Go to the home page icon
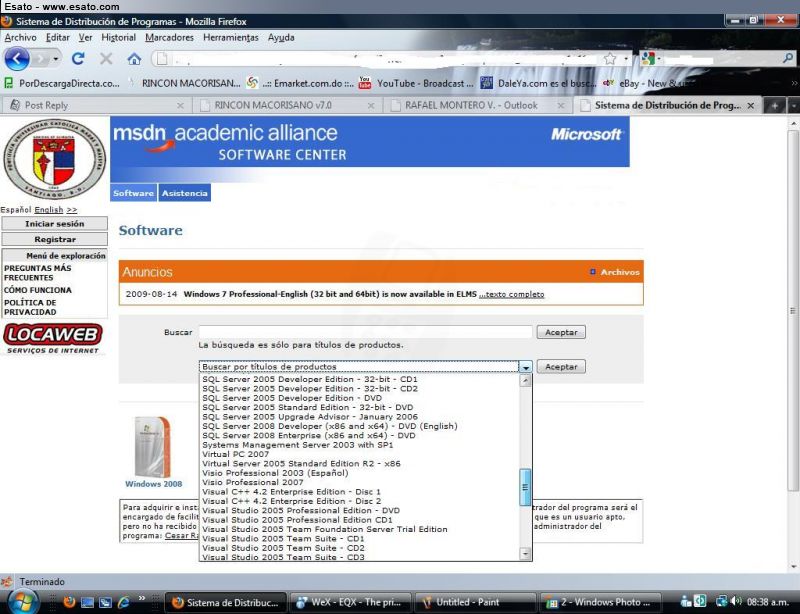 pos(134,59)
